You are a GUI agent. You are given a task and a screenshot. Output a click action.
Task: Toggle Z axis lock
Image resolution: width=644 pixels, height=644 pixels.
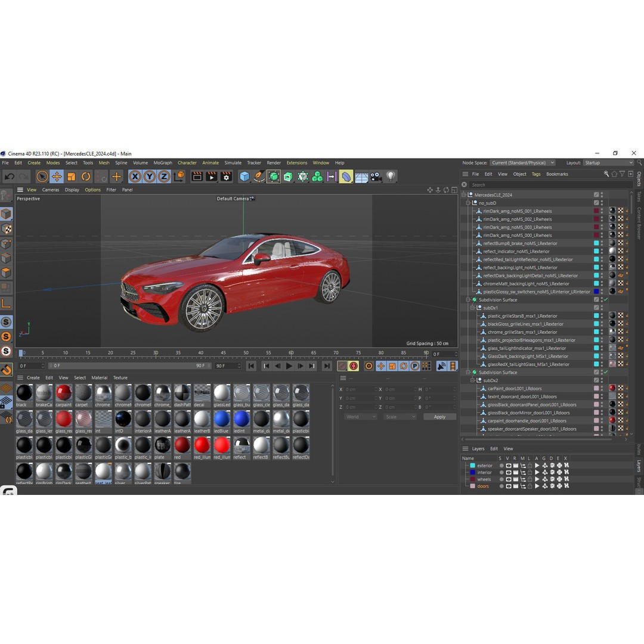click(164, 177)
